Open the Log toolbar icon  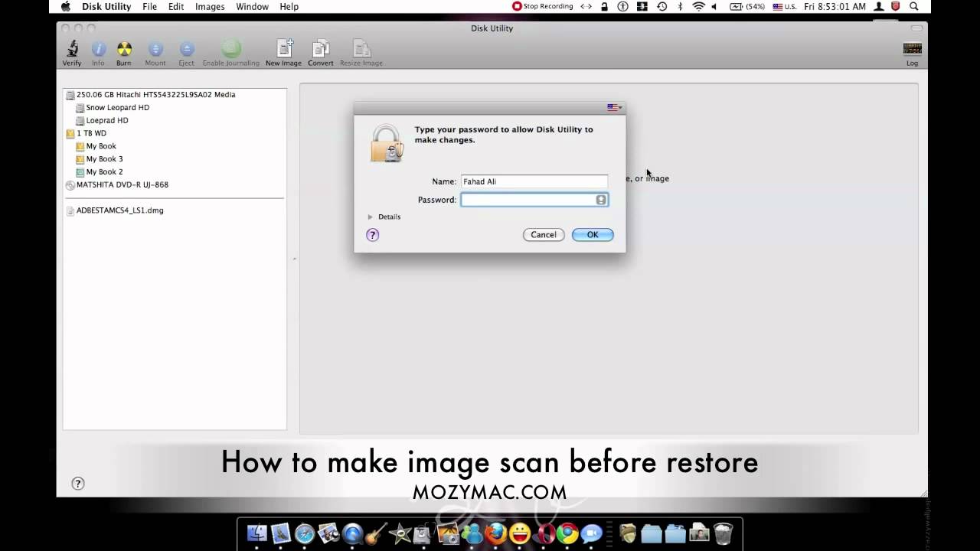click(x=912, y=49)
